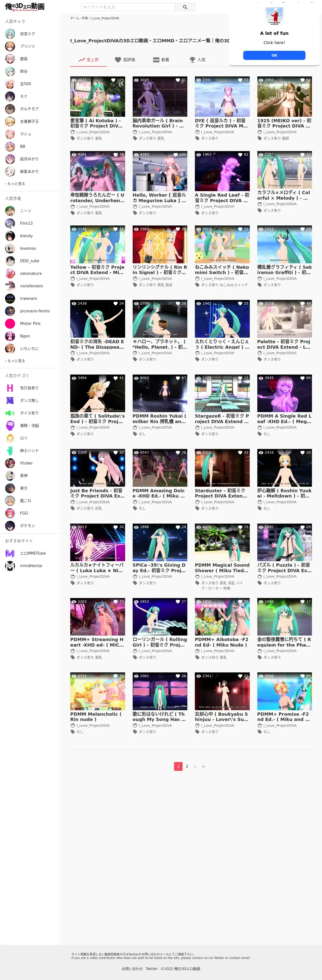Click the search magnifier button
The height and width of the screenshot is (980, 322).
click(185, 7)
